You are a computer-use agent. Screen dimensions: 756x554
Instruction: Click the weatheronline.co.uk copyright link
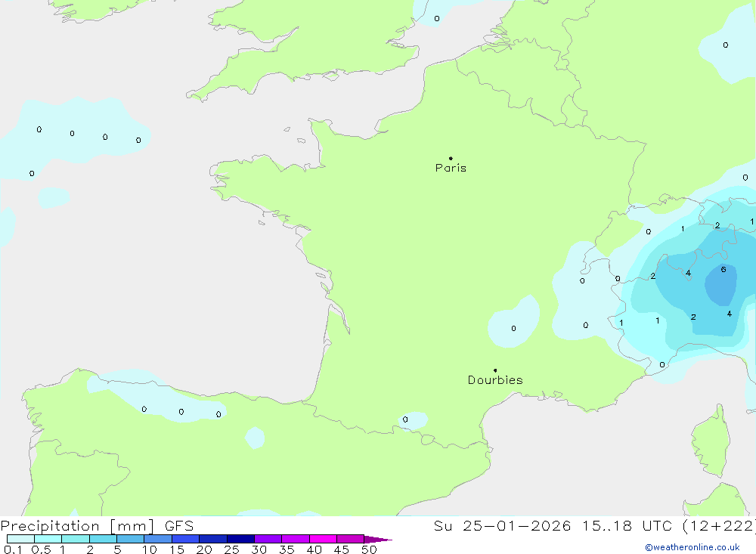click(692, 547)
